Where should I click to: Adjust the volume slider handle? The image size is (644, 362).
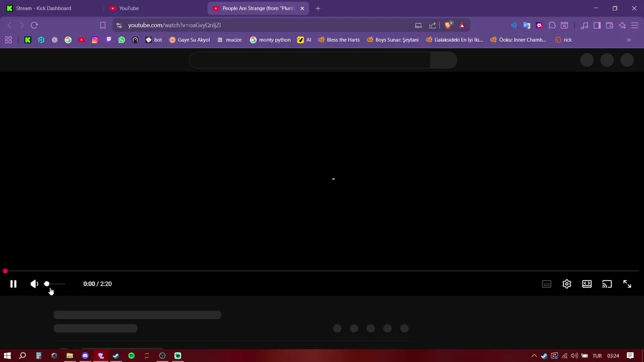coord(47,284)
